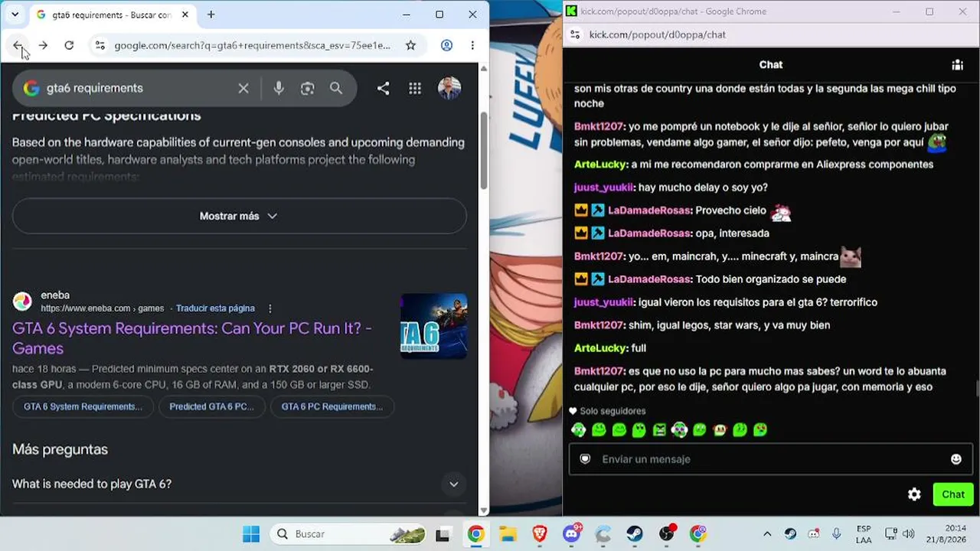Open the 'GTA 6 PC Requirements...' chip link
The width and height of the screenshot is (980, 551).
(332, 406)
